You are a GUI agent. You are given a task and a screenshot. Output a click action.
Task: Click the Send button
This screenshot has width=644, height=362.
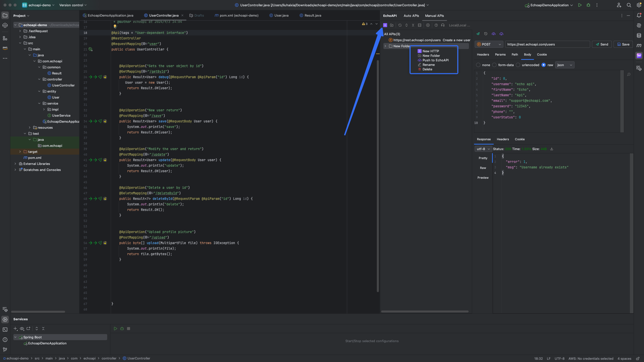(602, 44)
